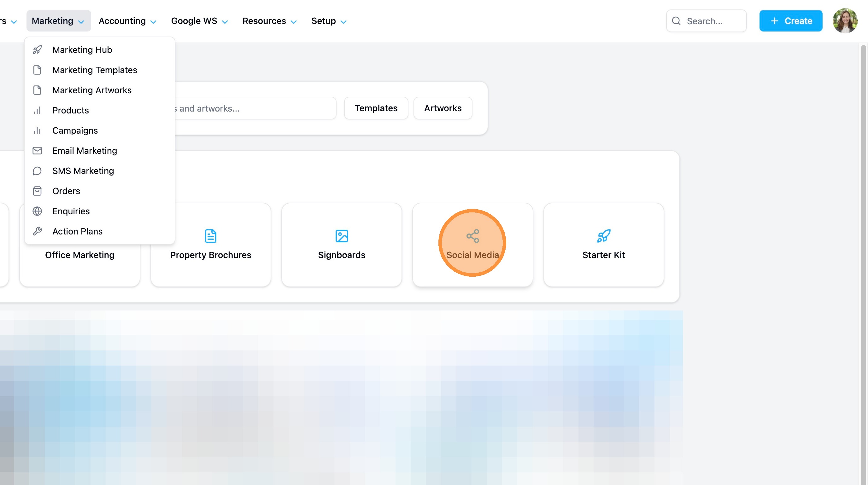
Task: Click the shopping bag icon beside Orders
Action: point(38,191)
